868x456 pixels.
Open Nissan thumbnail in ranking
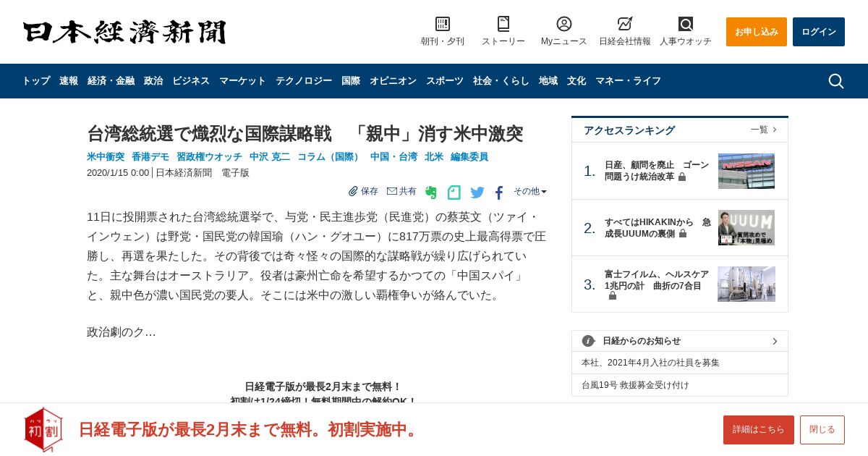tap(746, 171)
